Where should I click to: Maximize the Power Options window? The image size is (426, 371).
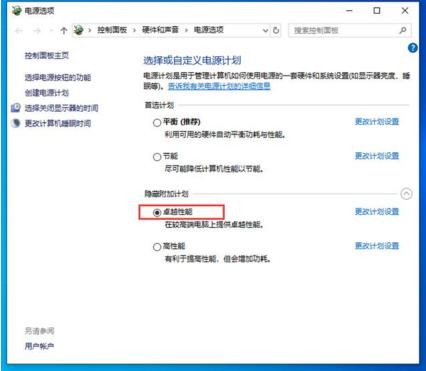click(377, 11)
